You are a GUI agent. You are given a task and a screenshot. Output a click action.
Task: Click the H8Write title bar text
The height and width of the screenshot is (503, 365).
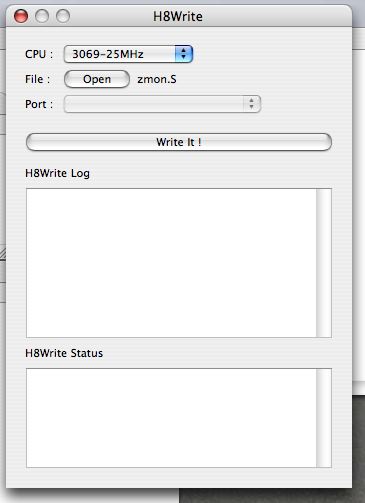(x=178, y=16)
